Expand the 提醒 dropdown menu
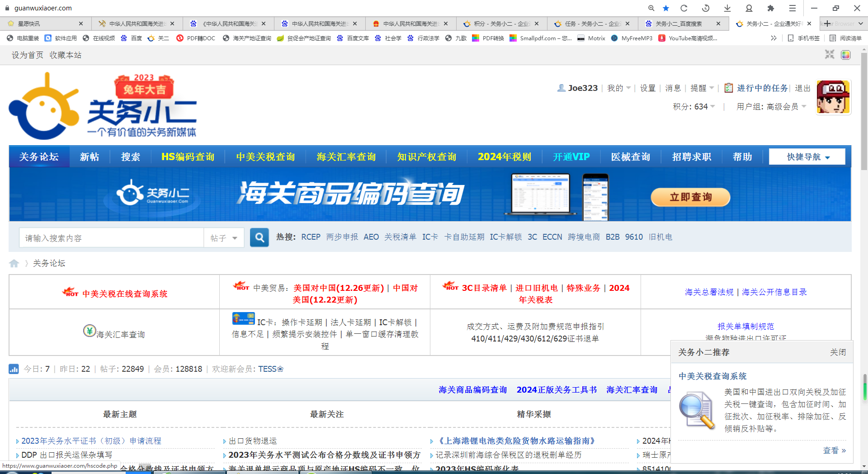 coord(702,88)
